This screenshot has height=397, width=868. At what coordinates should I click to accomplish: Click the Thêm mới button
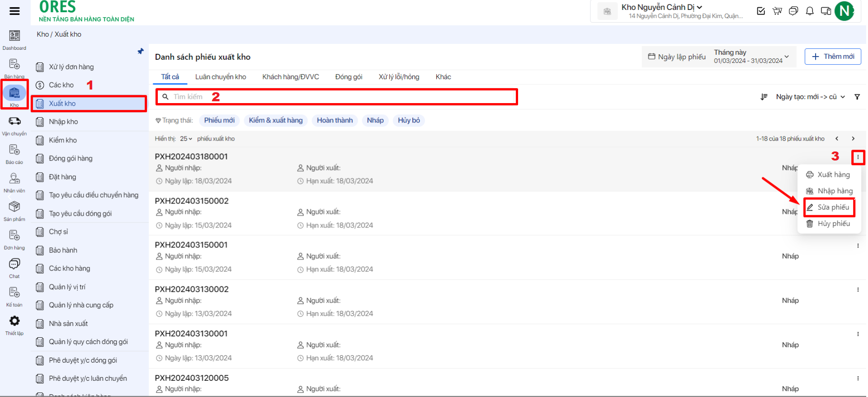point(833,57)
